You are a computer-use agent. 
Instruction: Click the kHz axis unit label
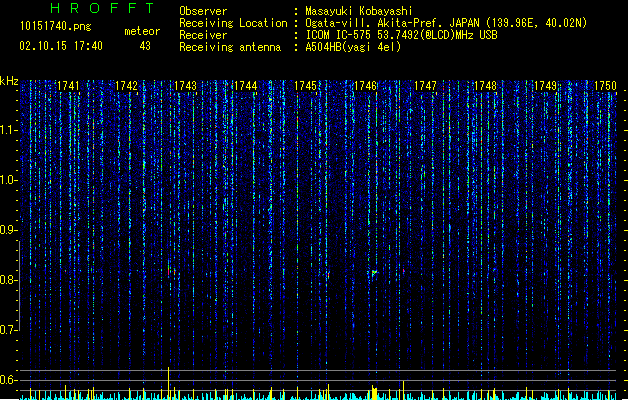click(9, 81)
